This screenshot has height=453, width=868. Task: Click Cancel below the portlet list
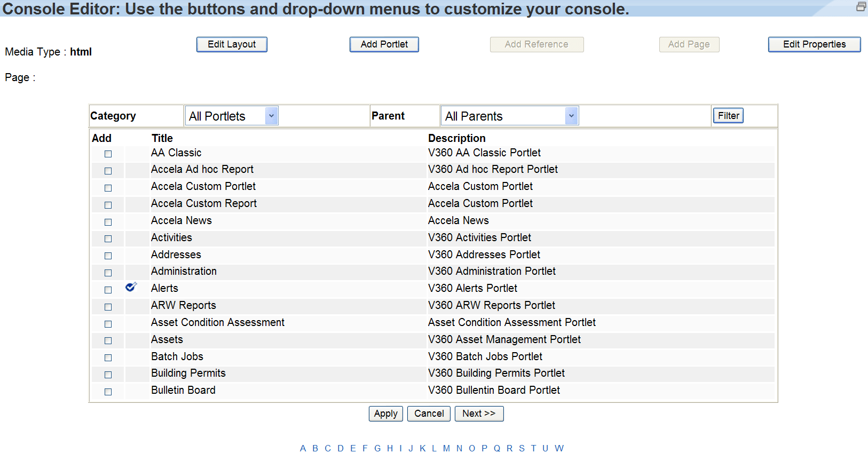pyautogui.click(x=429, y=414)
